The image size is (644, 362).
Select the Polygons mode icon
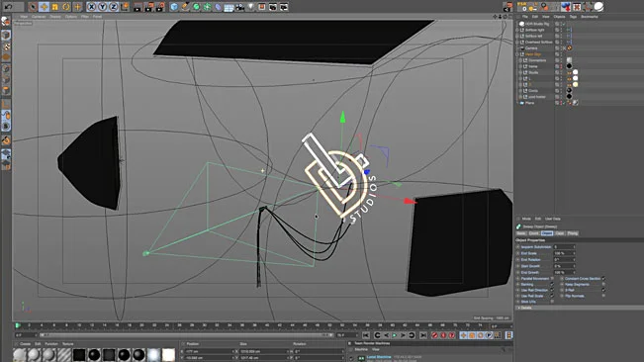(x=6, y=90)
